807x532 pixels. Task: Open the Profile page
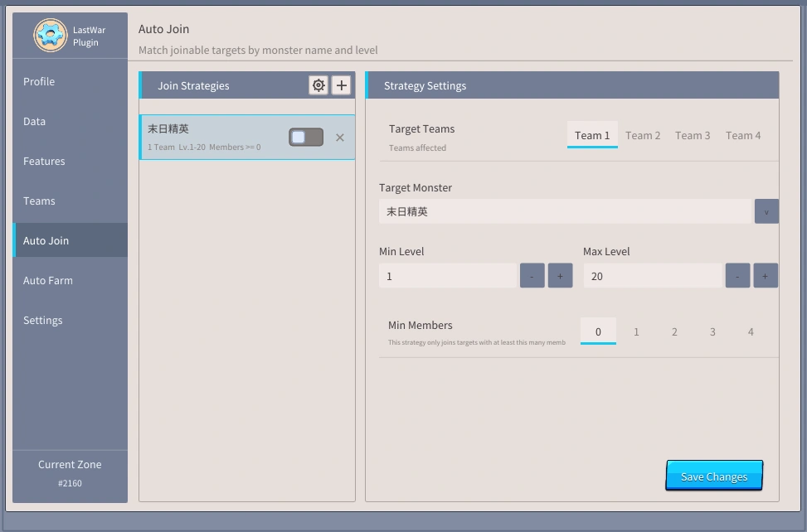tap(70, 81)
